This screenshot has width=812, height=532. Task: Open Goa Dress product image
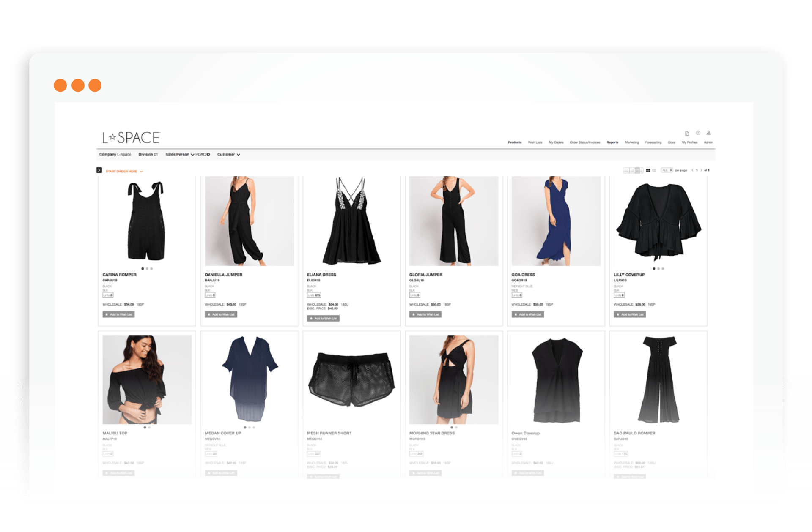[556, 221]
